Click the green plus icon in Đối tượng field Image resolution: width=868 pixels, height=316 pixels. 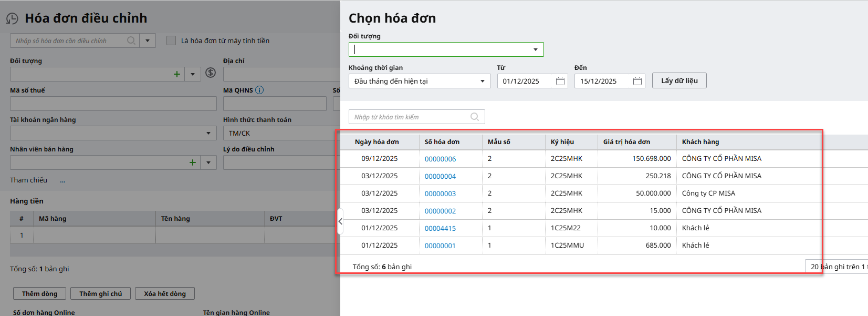177,74
